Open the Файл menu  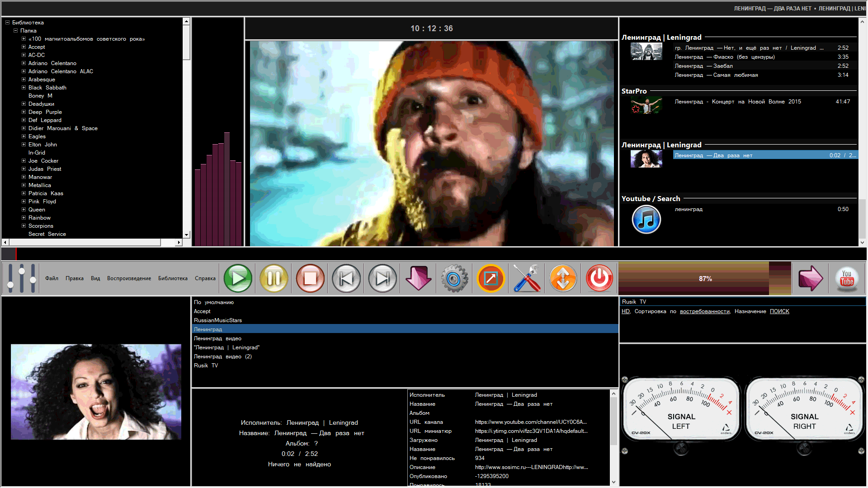tap(52, 278)
